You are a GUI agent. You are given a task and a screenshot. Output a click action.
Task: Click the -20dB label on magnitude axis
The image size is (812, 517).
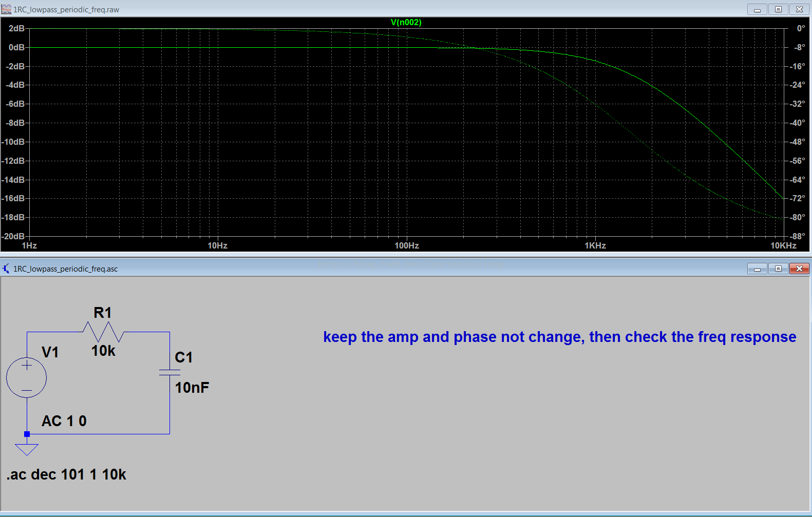14,236
